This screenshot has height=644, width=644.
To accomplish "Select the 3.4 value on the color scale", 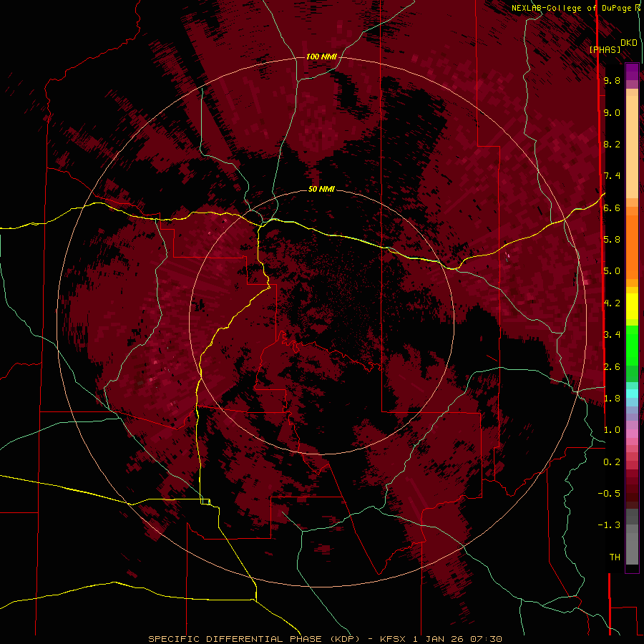I will (612, 334).
